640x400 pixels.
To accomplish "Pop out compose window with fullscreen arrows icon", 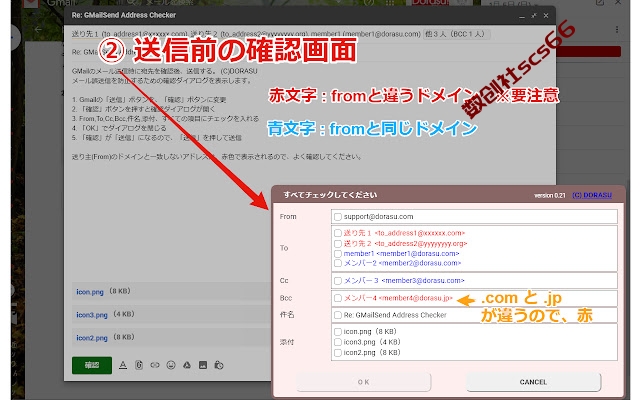I will tap(534, 16).
